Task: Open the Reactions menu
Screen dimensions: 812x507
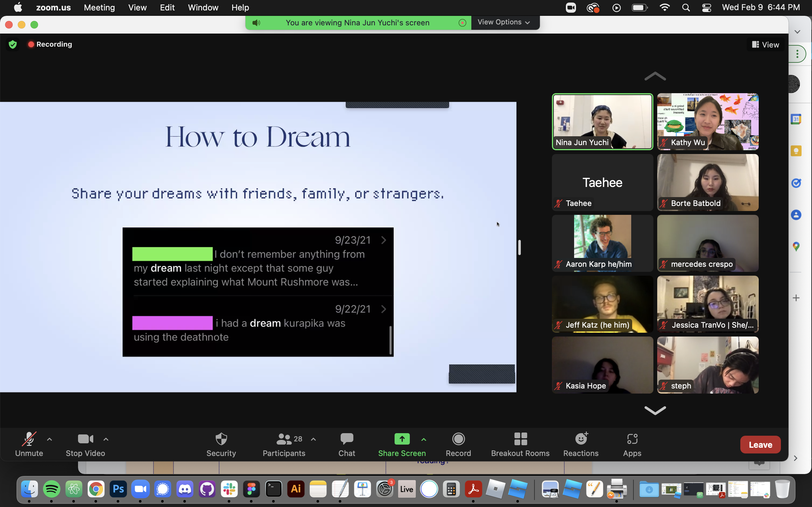Action: (x=581, y=444)
